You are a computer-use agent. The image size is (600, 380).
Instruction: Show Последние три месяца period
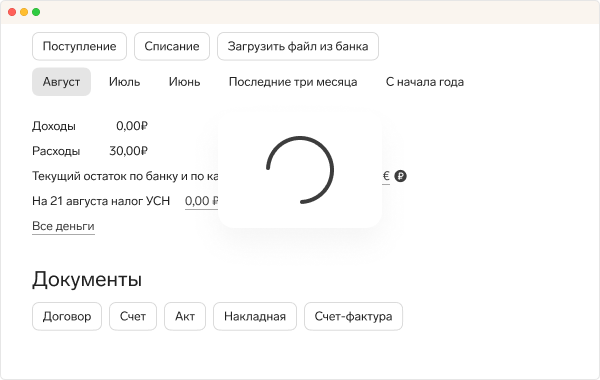tap(293, 82)
